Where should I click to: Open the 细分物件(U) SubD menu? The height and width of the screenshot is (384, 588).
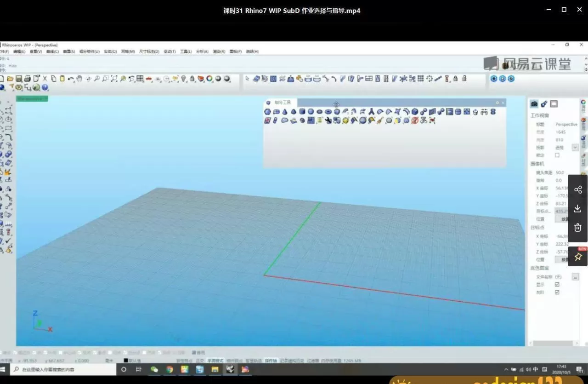click(x=89, y=52)
